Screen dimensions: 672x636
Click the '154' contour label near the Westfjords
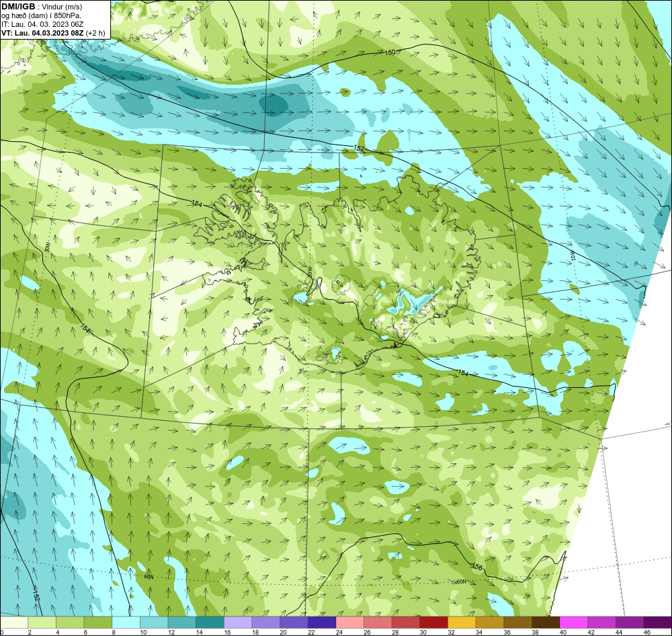tap(196, 204)
